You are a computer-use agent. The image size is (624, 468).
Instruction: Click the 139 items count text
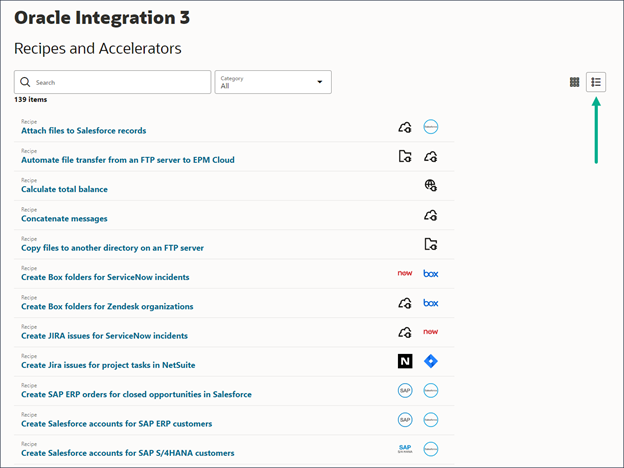(x=31, y=99)
